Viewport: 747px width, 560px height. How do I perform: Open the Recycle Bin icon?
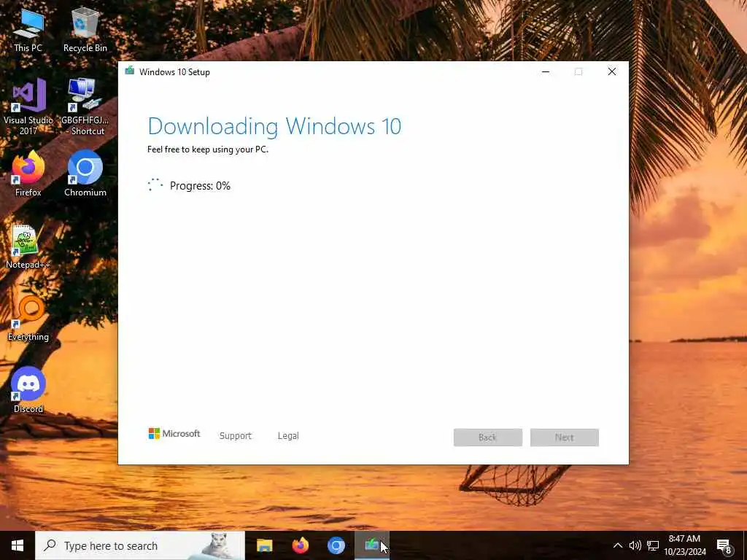pyautogui.click(x=85, y=29)
